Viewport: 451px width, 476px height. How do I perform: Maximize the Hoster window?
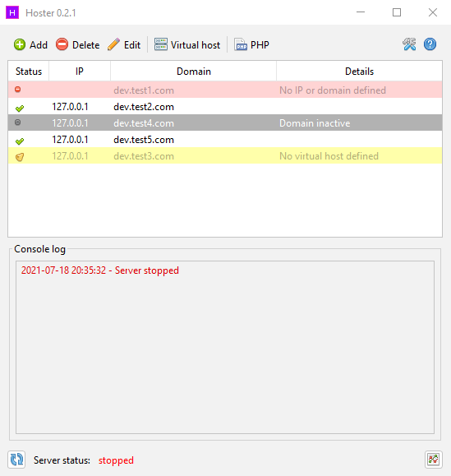[x=397, y=12]
